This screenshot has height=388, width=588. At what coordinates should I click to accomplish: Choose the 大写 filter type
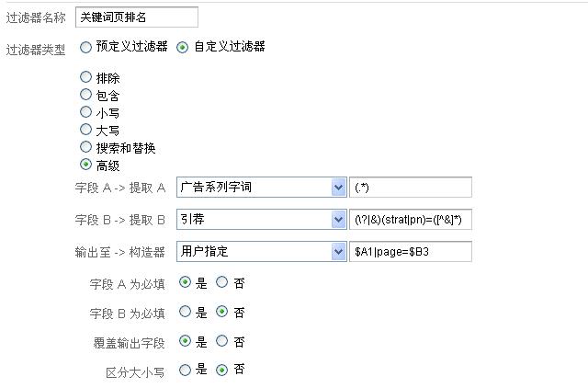point(86,130)
